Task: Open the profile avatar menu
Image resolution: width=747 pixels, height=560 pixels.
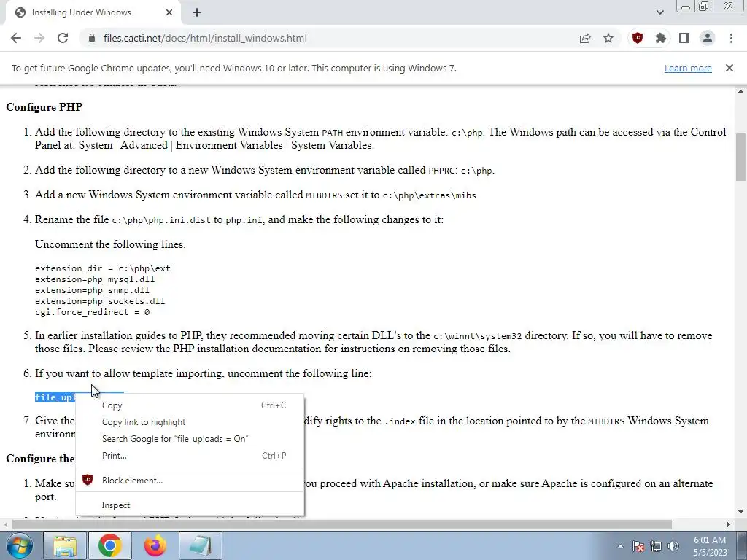Action: pyautogui.click(x=708, y=38)
